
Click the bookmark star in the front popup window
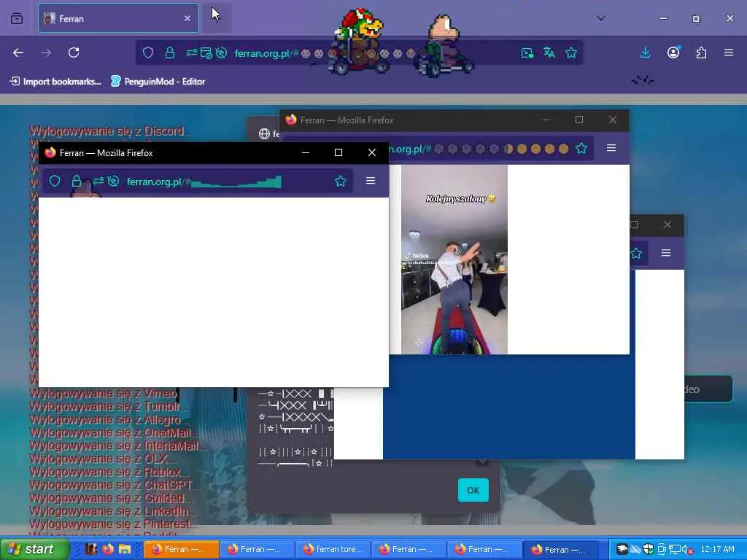point(340,181)
